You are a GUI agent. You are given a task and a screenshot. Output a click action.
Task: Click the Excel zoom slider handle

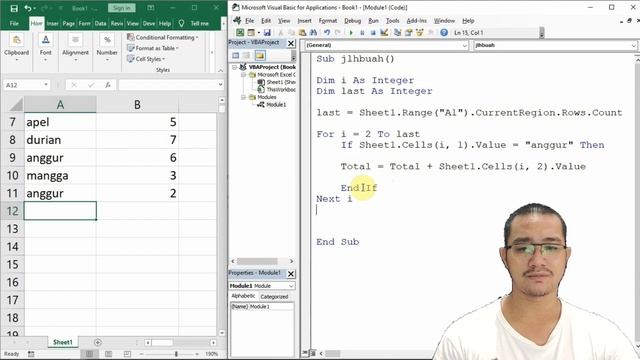(x=176, y=354)
